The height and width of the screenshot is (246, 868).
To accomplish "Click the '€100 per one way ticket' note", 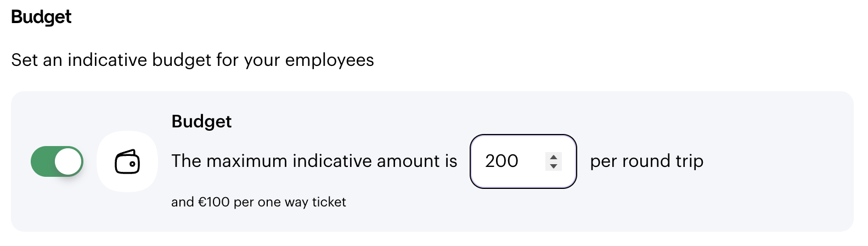I will (x=272, y=202).
